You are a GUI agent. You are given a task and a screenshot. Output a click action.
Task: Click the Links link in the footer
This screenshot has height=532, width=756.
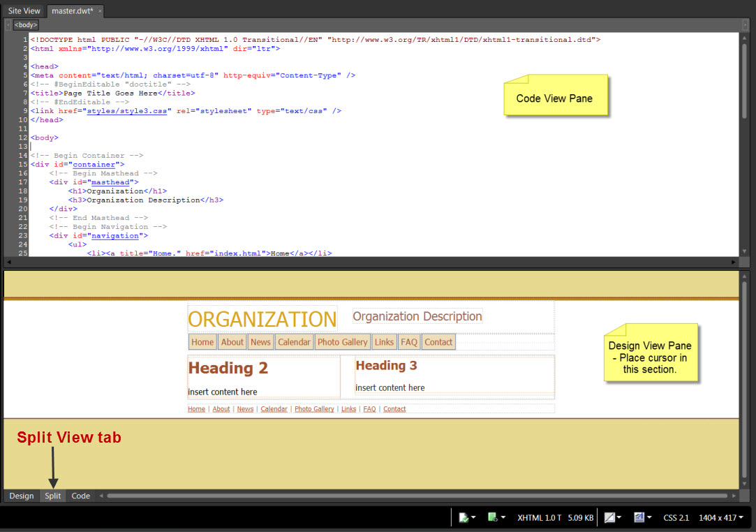click(348, 409)
